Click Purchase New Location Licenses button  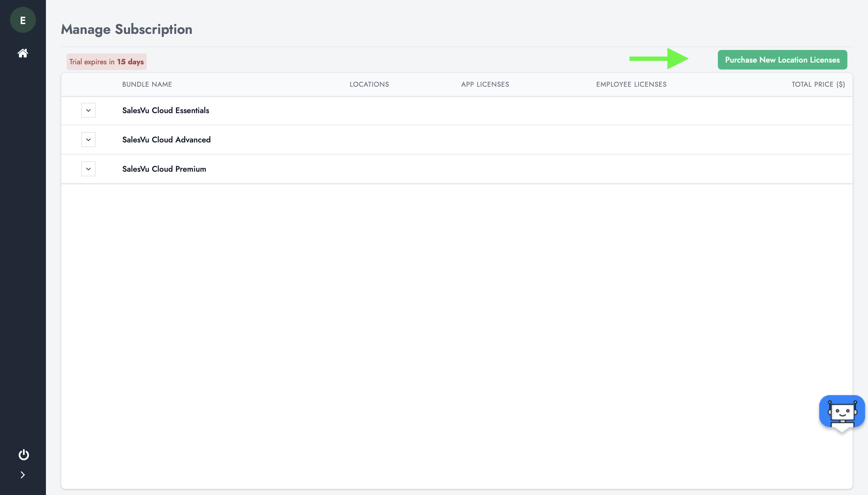coord(782,60)
